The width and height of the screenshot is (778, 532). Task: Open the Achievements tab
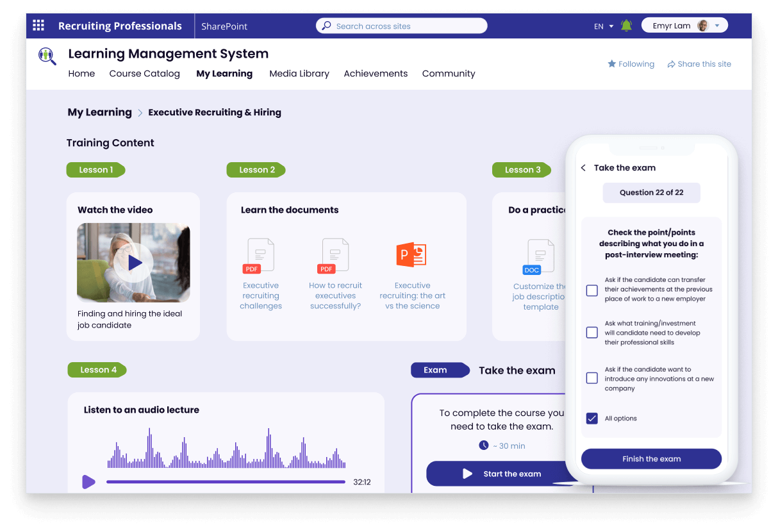376,74
